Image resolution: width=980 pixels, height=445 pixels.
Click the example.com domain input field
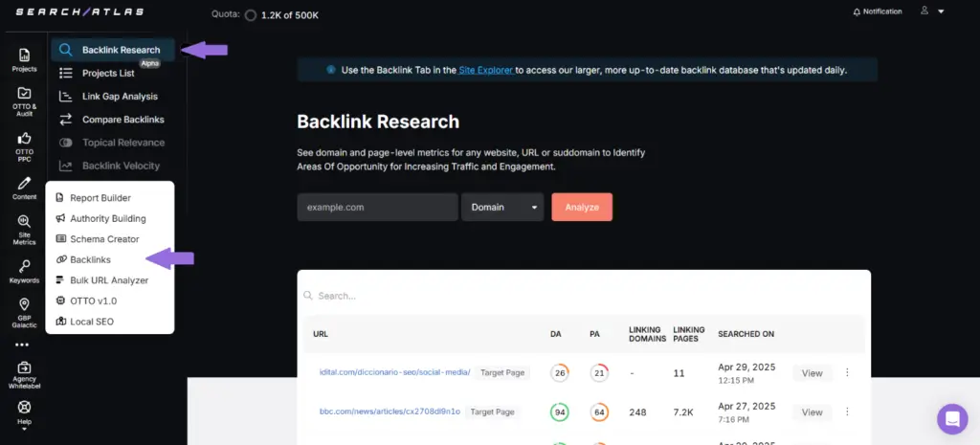[x=377, y=207]
